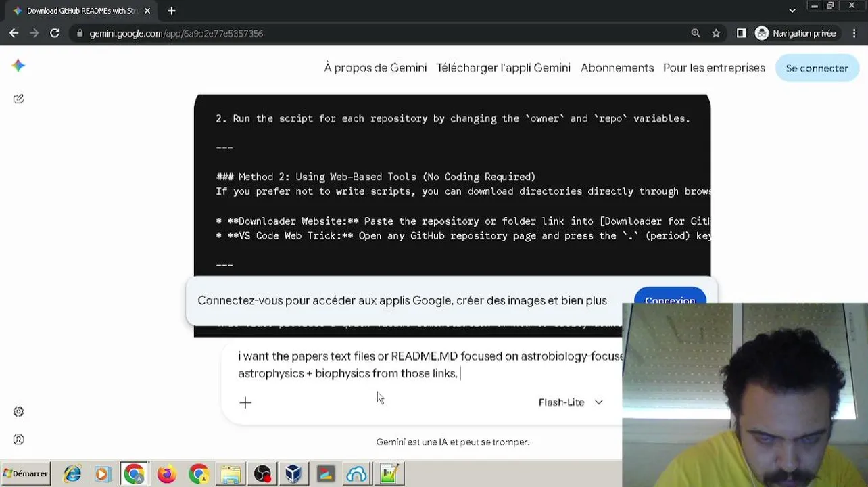Viewport: 868px width, 487px height.
Task: Toggle the browser side panel
Action: [742, 33]
